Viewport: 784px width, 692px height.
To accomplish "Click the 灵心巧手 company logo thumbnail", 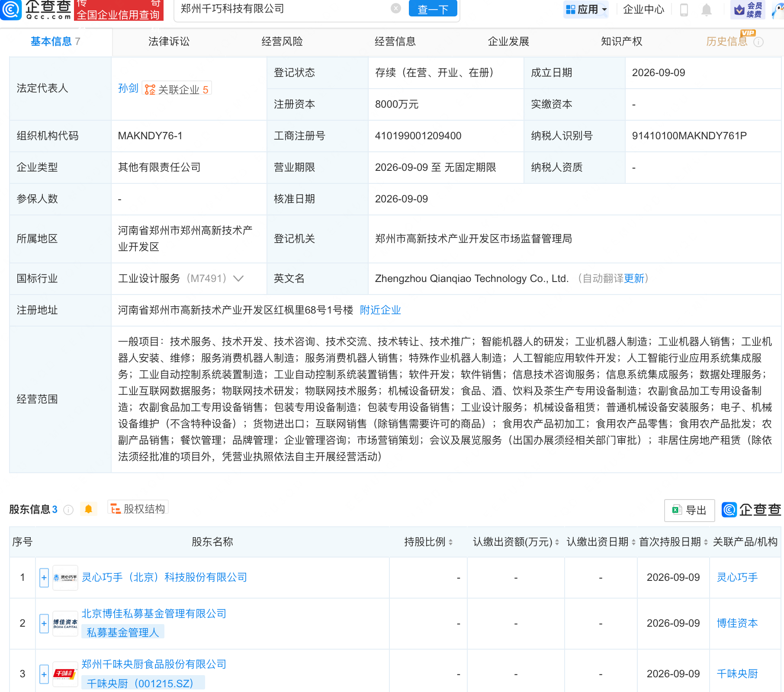I will tap(65, 578).
